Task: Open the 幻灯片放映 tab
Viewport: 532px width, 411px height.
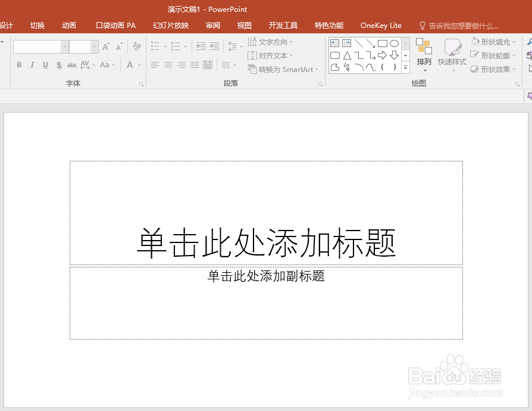Action: tap(171, 26)
